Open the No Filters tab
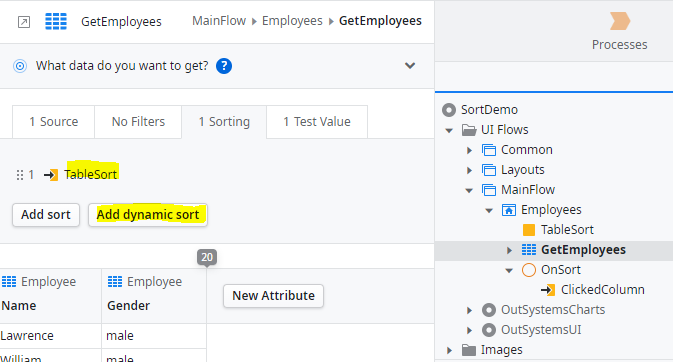Screen dimensions: 673x362 (x=138, y=122)
